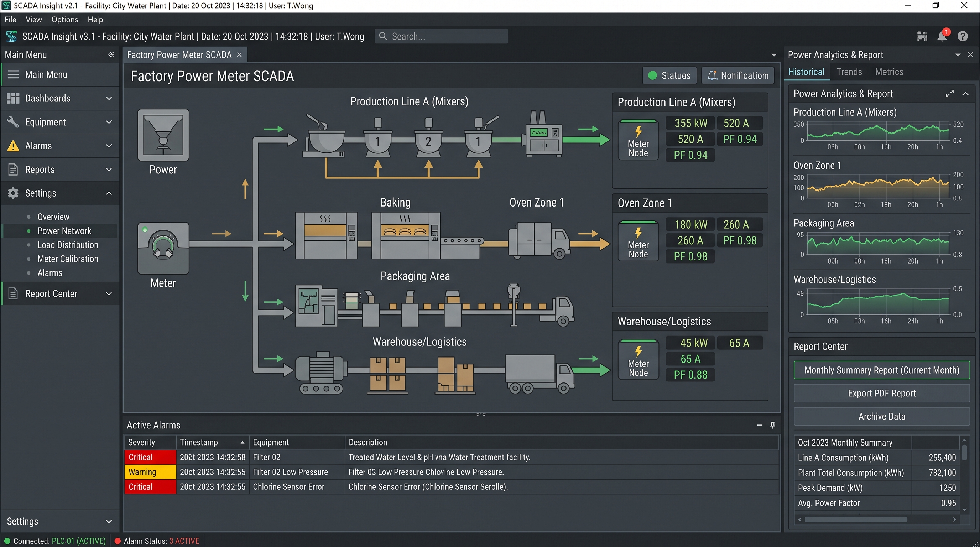The height and width of the screenshot is (547, 980).
Task: Click the Power hopper icon
Action: click(163, 135)
